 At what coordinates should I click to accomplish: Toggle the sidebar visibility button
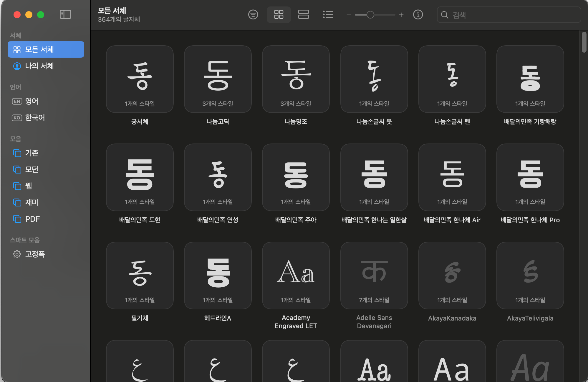[x=65, y=14]
